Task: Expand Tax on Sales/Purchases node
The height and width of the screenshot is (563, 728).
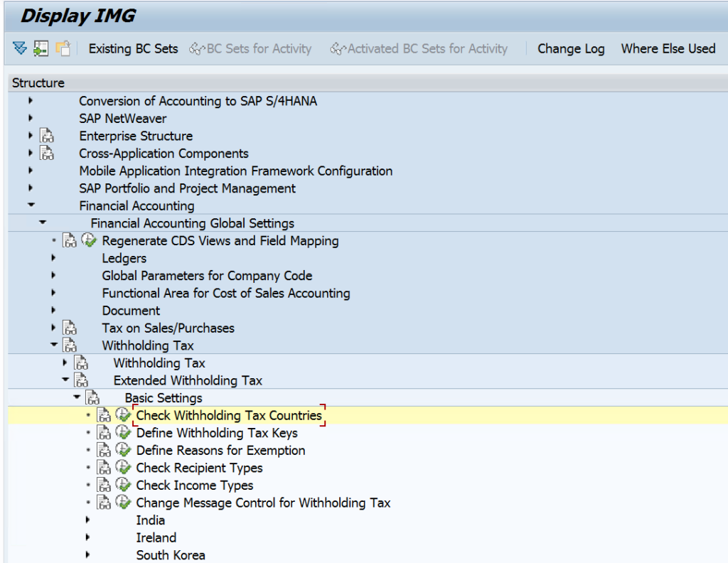Action: (x=53, y=328)
